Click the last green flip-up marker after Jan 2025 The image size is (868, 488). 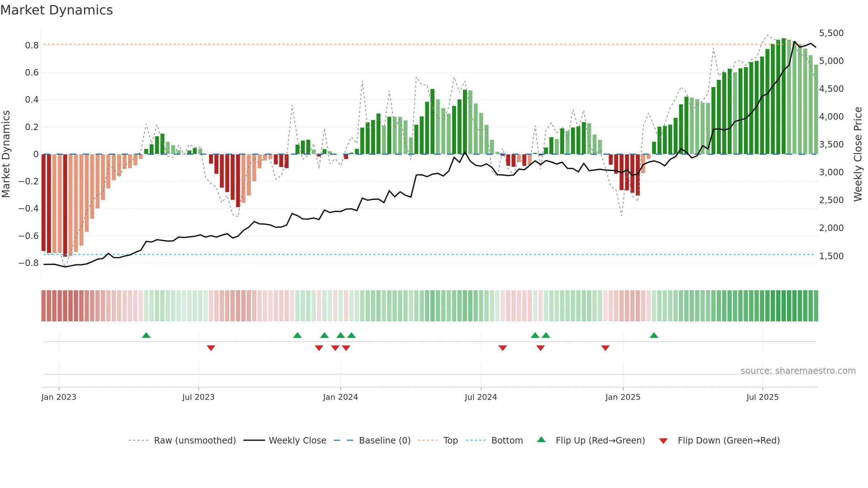654,335
